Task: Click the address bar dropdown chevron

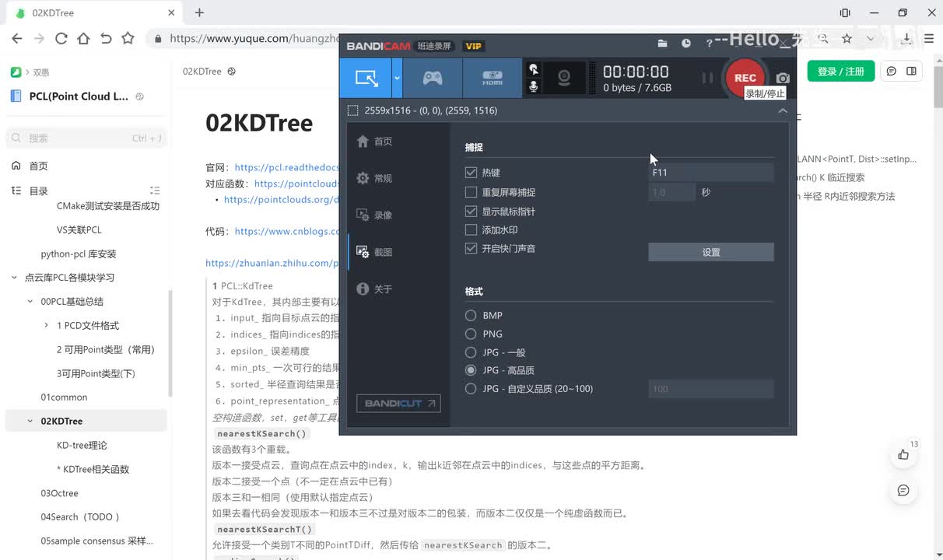Action: (x=870, y=38)
